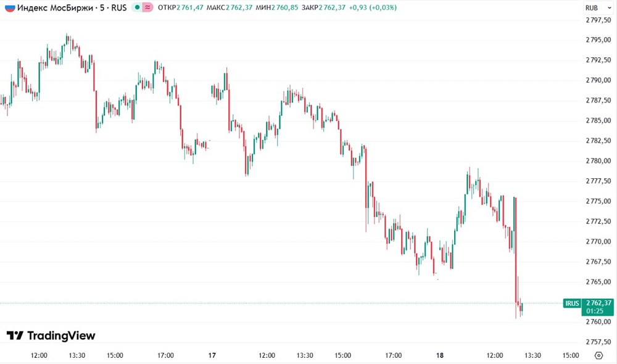
Task: Click the Russian flag symbol icon
Action: 10,8
